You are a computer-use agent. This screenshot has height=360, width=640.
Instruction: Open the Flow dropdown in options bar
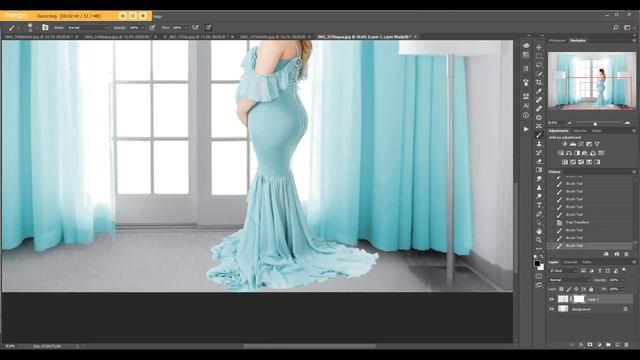(186, 28)
